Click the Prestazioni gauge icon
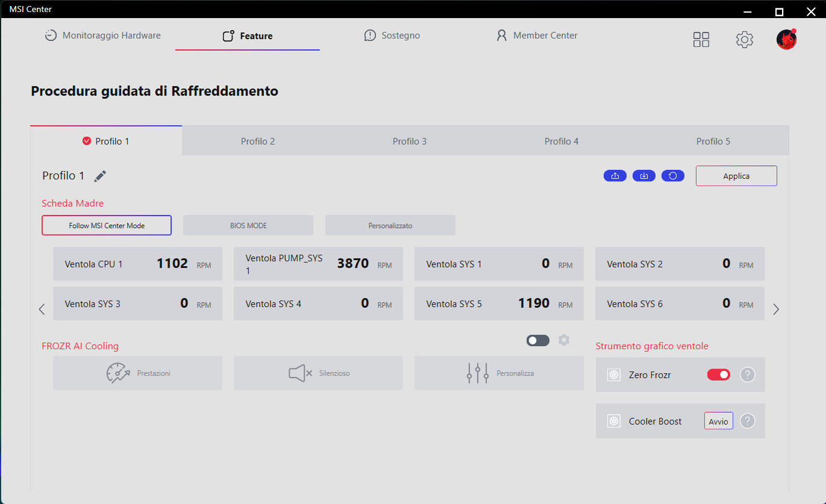Image resolution: width=826 pixels, height=504 pixels. (x=118, y=373)
